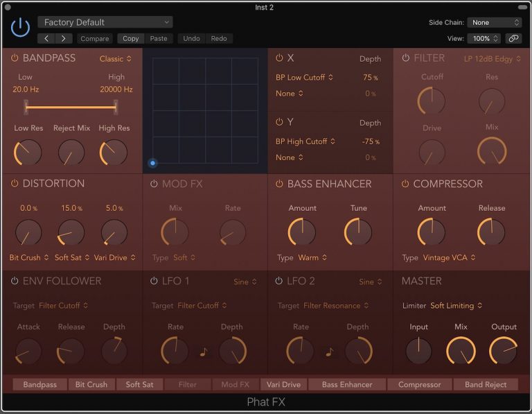Go to next preset arrow

[x=64, y=38]
